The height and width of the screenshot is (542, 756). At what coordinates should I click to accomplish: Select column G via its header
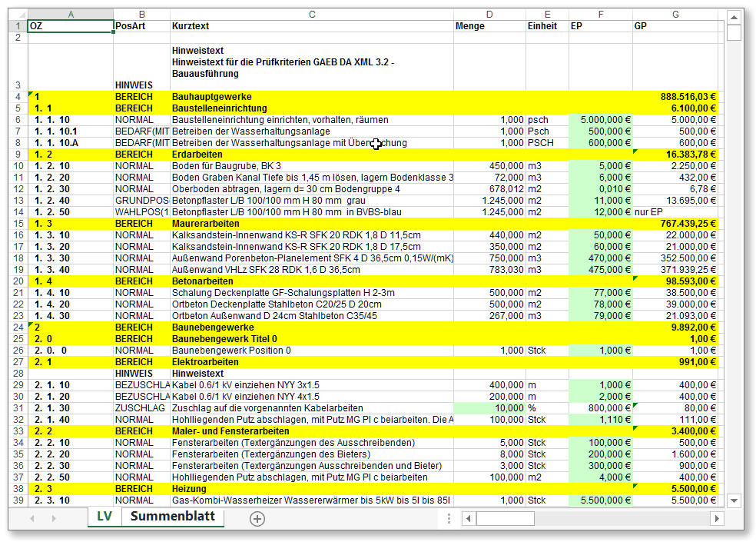click(675, 15)
